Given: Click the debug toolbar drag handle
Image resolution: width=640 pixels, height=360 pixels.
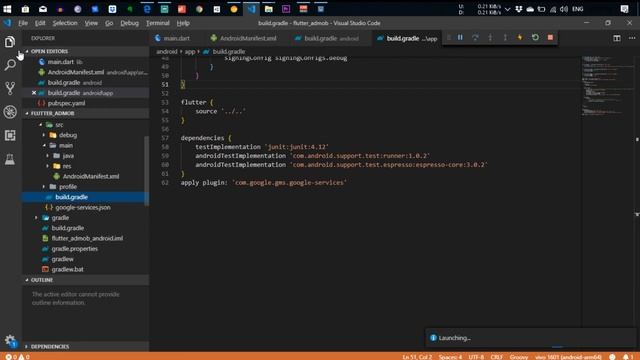Looking at the screenshot, I should coord(449,38).
